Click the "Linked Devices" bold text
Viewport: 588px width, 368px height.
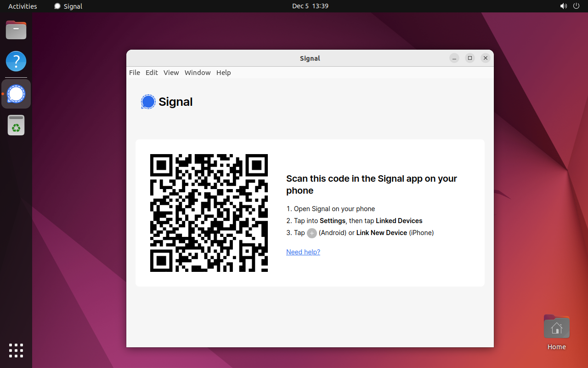[399, 221]
